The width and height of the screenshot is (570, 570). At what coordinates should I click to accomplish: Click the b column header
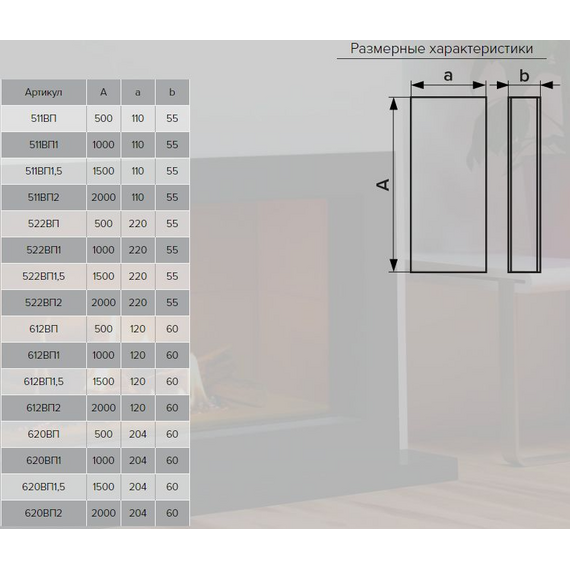coord(172,92)
